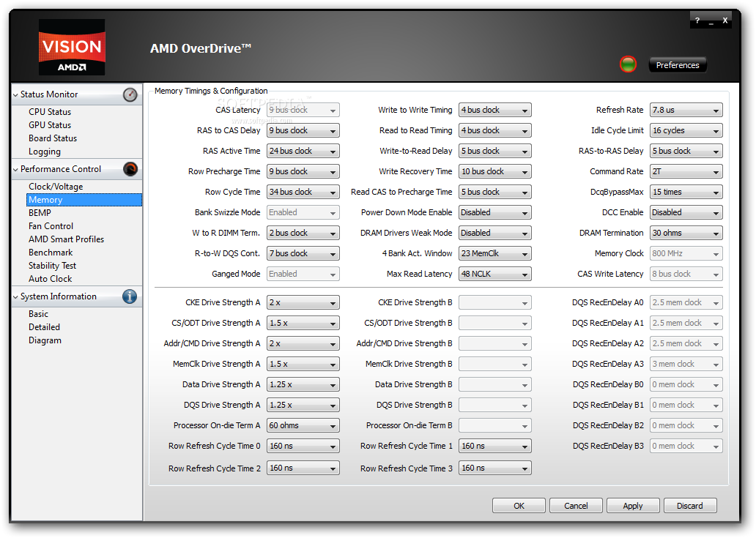The height and width of the screenshot is (538, 756).
Task: Open the 4 Bank Act. Window dropdown
Action: pos(494,253)
